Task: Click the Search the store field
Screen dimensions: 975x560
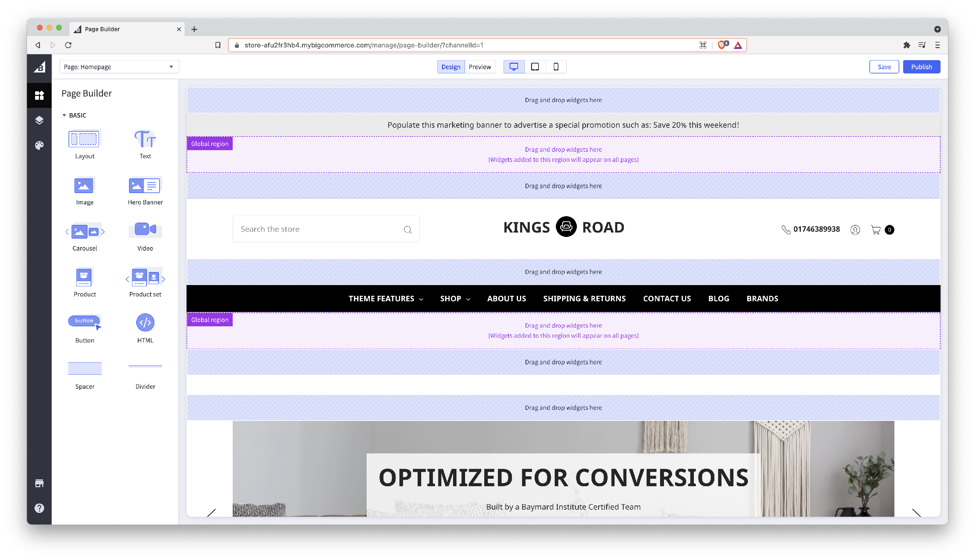Action: 326,229
